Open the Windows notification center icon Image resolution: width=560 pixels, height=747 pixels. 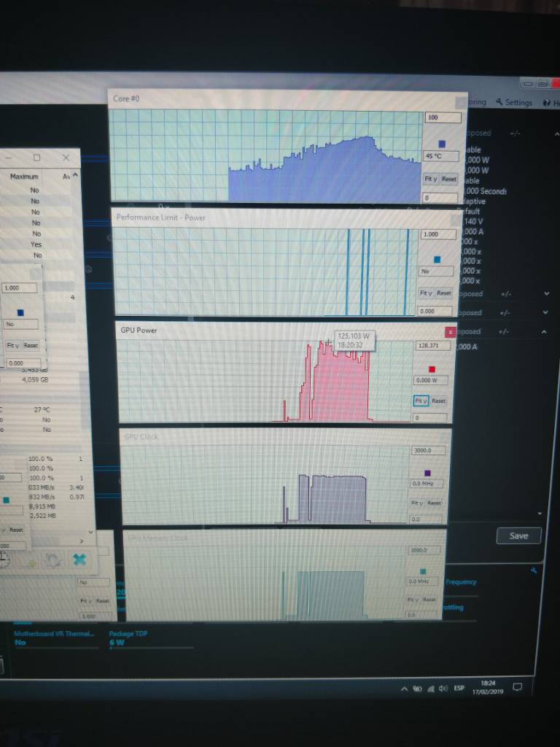(518, 687)
